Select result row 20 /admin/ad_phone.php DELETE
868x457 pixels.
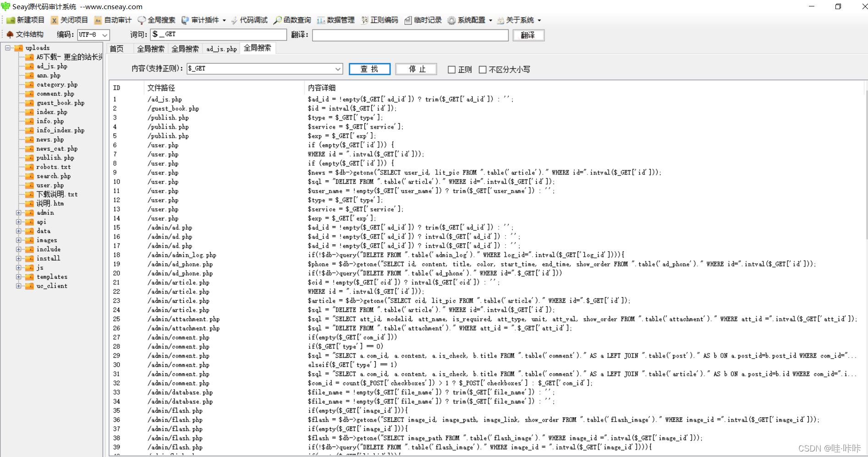pyautogui.click(x=486, y=273)
